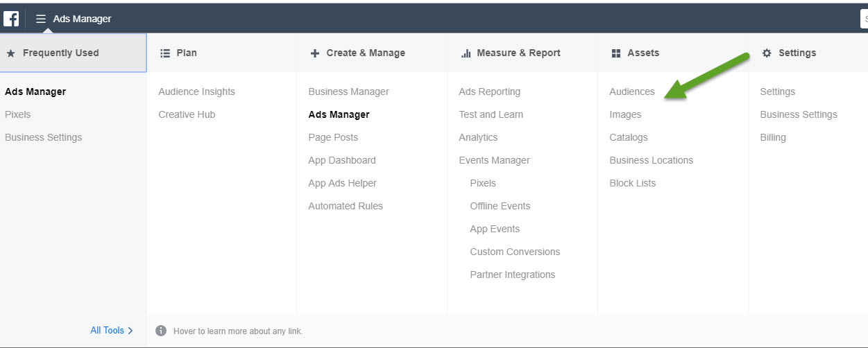
Task: Open App Ads Helper
Action: (x=343, y=183)
